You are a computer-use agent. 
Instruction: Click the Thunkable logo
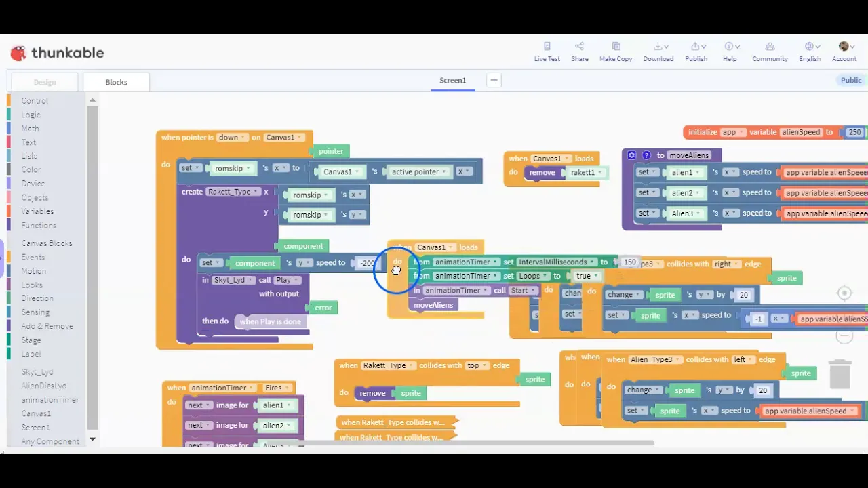pyautogui.click(x=57, y=53)
